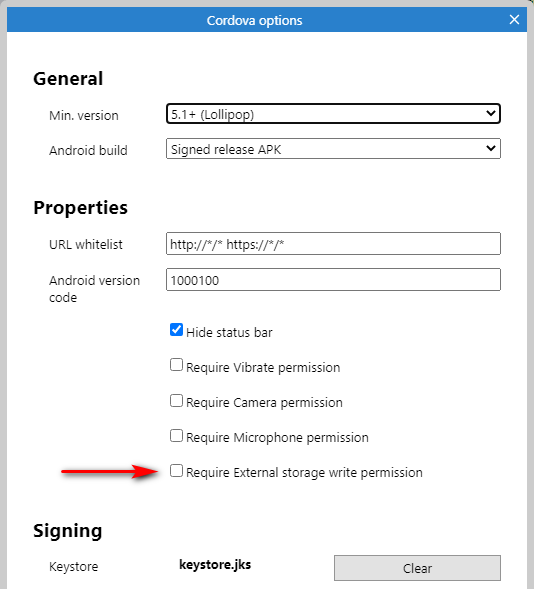
Task: Select the keystore.jks file name
Action: pyautogui.click(x=215, y=565)
